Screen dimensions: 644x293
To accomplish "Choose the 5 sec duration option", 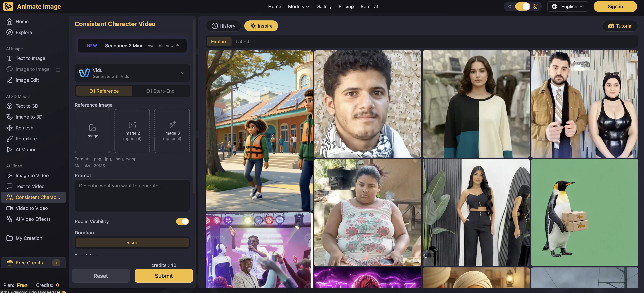I will [132, 243].
